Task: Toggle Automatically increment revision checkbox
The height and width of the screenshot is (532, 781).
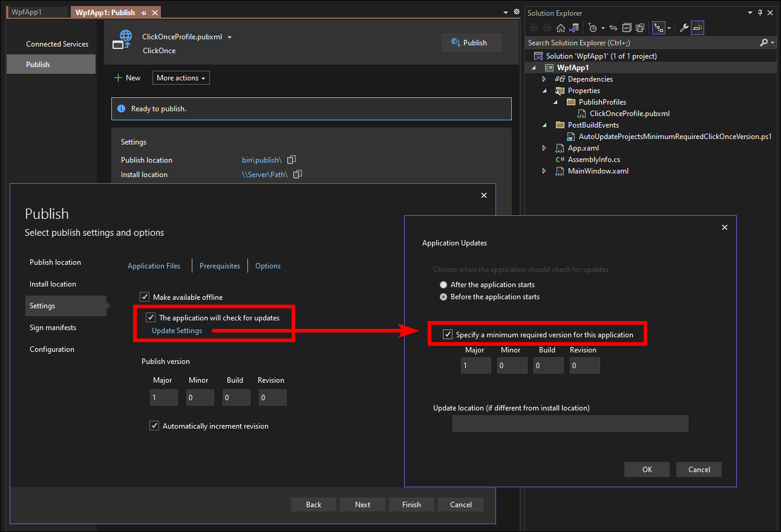Action: (x=154, y=426)
